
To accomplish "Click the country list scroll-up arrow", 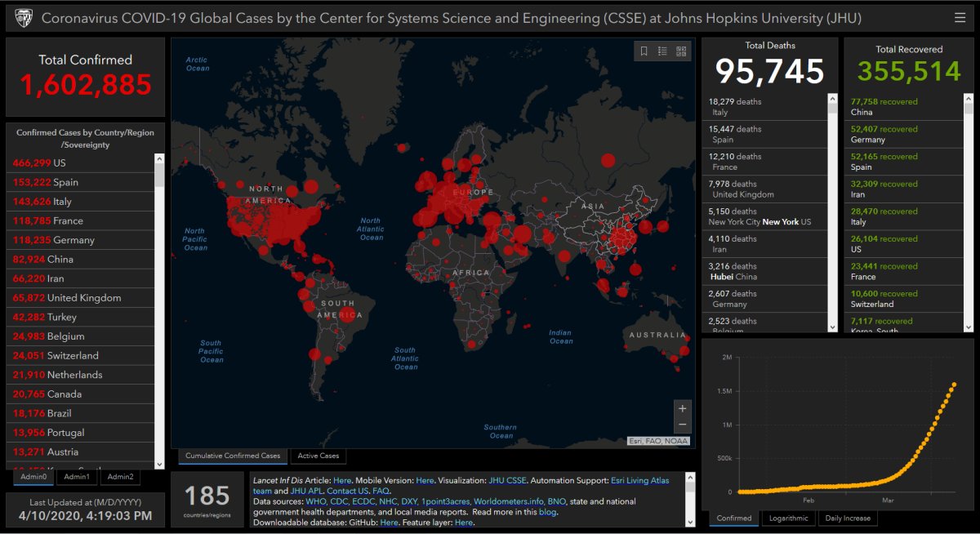I will click(159, 158).
